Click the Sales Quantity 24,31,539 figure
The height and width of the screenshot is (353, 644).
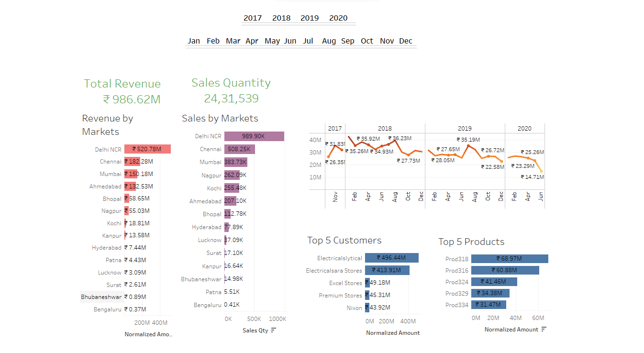[x=231, y=98]
